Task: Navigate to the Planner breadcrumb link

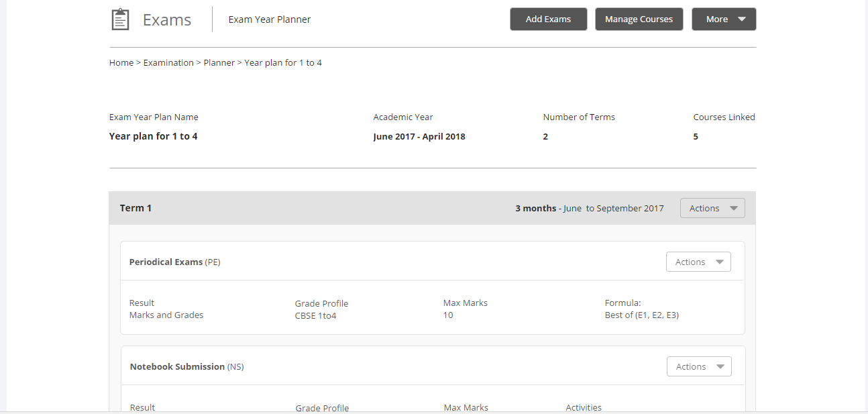Action: click(x=219, y=62)
